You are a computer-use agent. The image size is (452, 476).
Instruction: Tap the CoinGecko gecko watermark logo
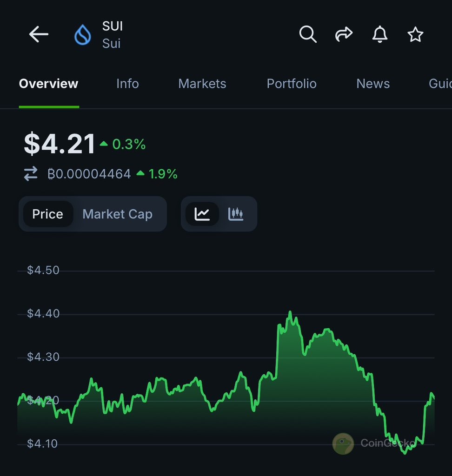pos(343,443)
